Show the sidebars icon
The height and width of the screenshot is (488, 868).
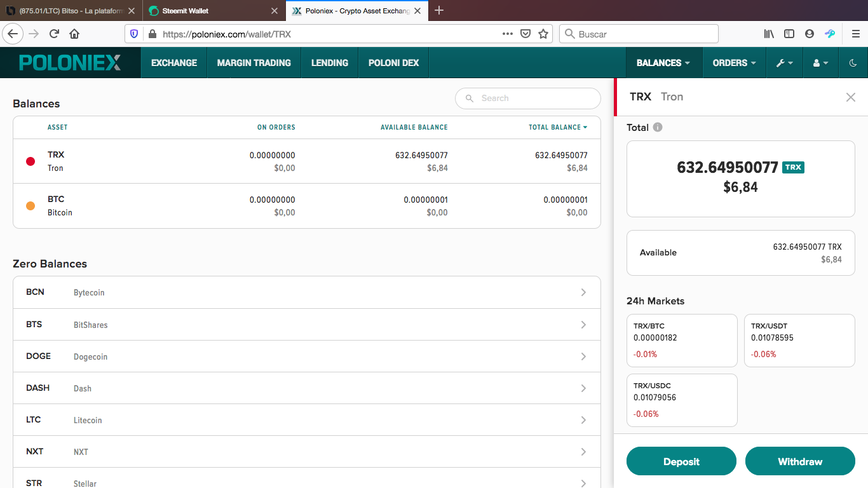click(789, 34)
